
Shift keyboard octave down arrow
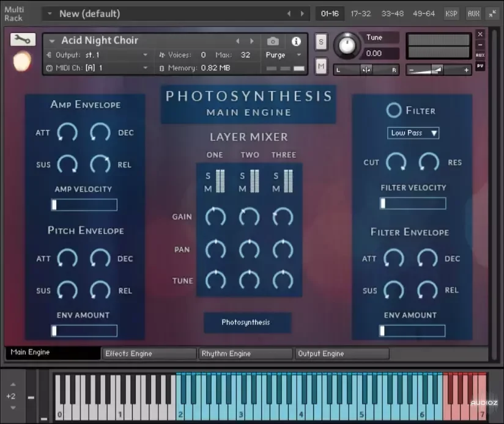tap(13, 408)
